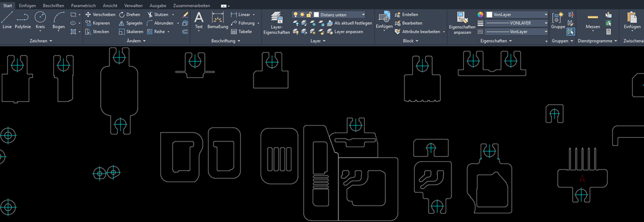
Task: Switch to the Zusammenarbeiten tab
Action: tap(192, 6)
